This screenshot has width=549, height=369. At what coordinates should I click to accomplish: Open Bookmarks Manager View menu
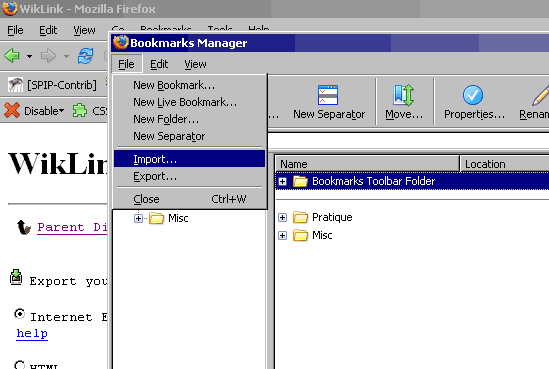coord(195,64)
